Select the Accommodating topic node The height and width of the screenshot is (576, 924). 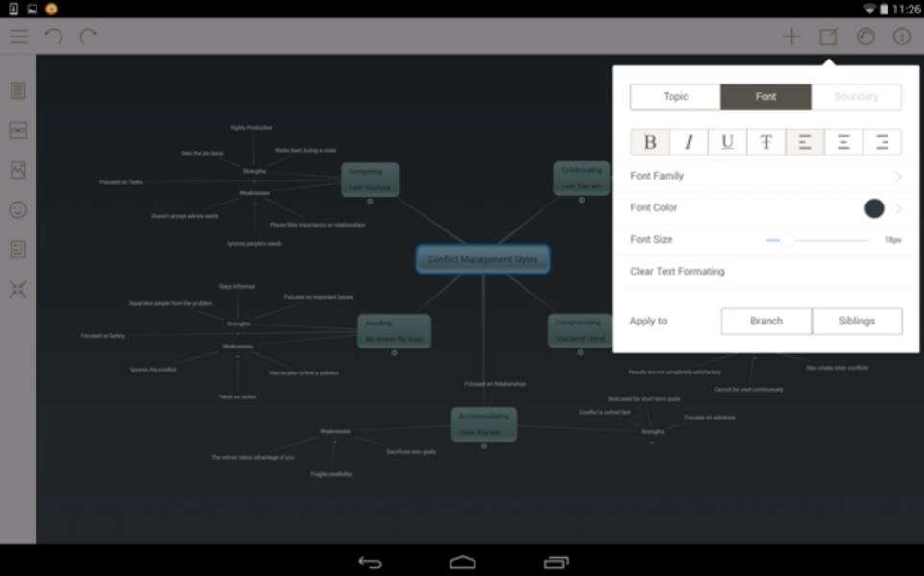point(484,424)
